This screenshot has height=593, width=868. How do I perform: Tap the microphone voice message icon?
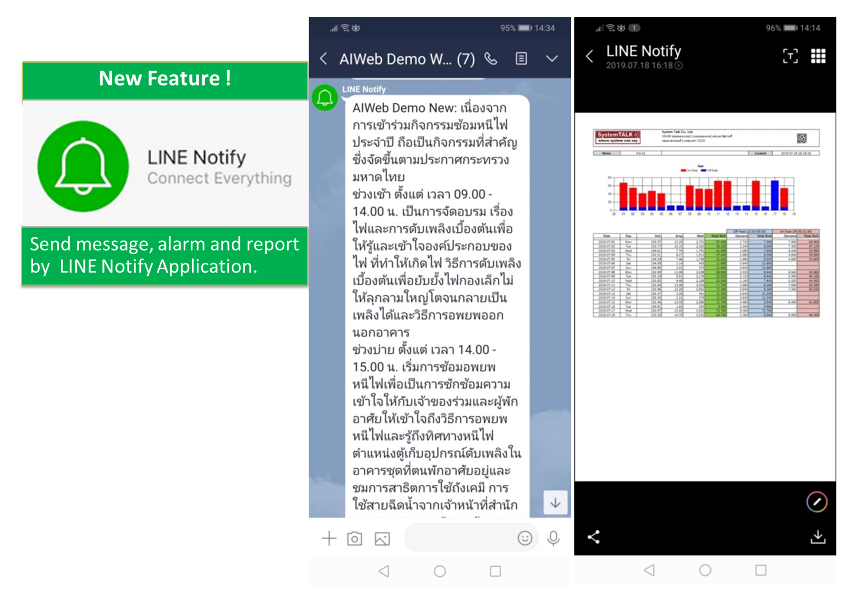click(554, 538)
